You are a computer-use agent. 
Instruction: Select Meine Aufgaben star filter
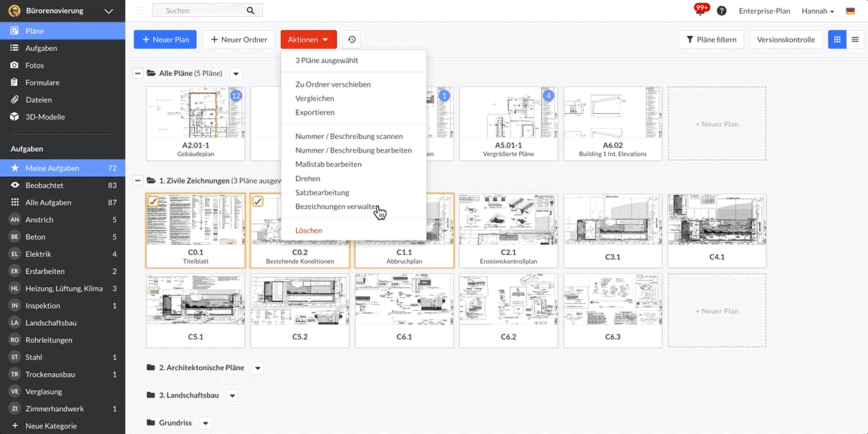point(62,168)
